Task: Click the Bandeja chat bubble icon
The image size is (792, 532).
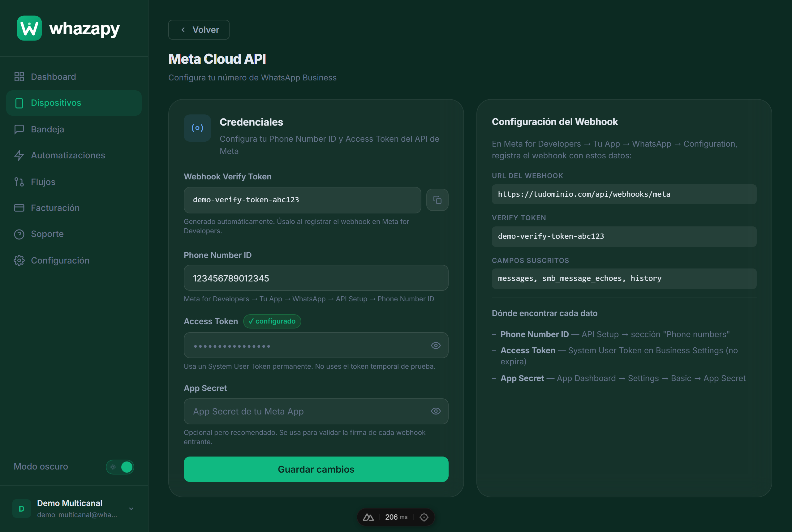Action: 19,129
